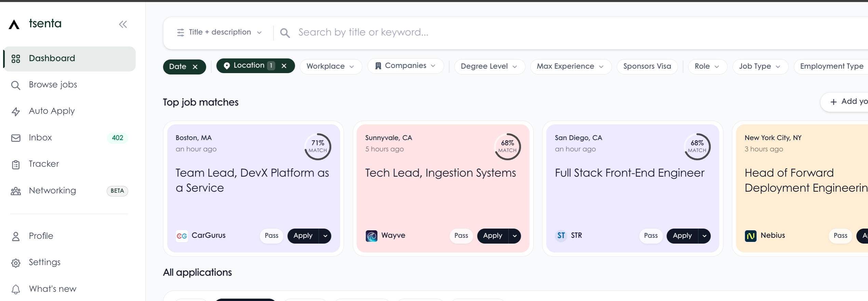Open the Dashboard menu item
This screenshot has height=301, width=868.
point(69,58)
